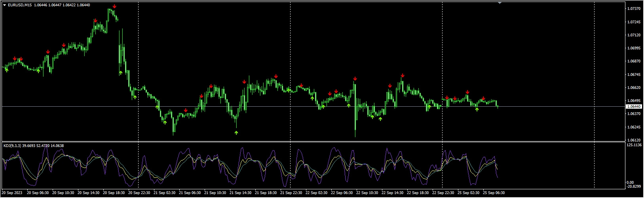The height and width of the screenshot is (198, 644).
Task: Click the leftmost green up arrow
Action: [x=7, y=70]
